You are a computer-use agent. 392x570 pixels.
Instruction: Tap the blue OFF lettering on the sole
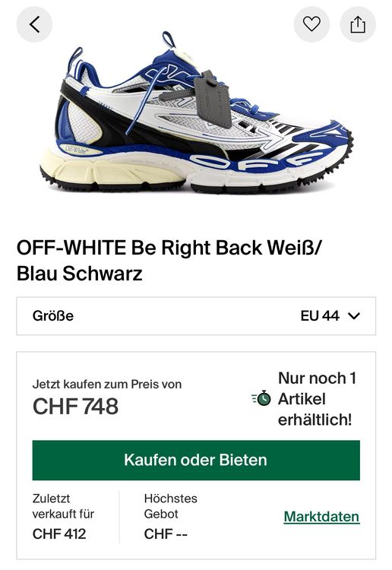pos(256,160)
